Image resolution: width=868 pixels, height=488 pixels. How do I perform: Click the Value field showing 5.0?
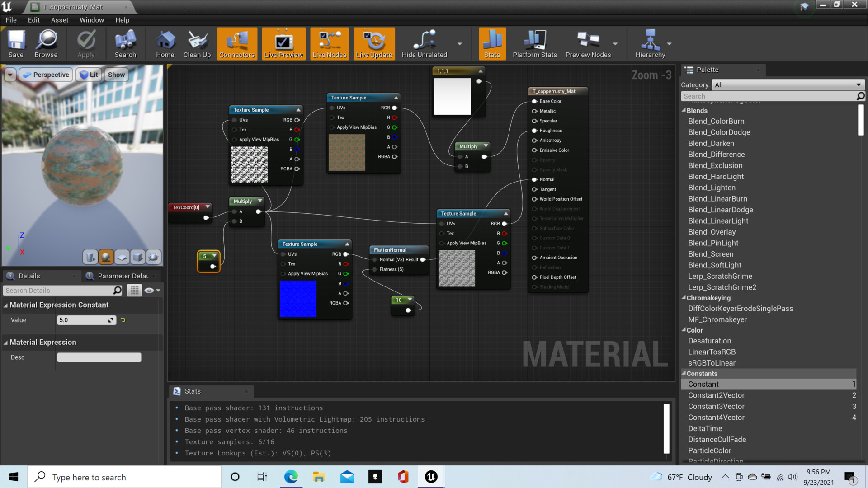pos(82,320)
